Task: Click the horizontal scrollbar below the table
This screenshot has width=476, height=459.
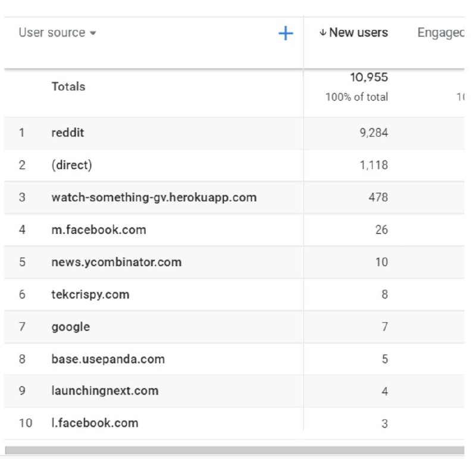Action: (234, 450)
